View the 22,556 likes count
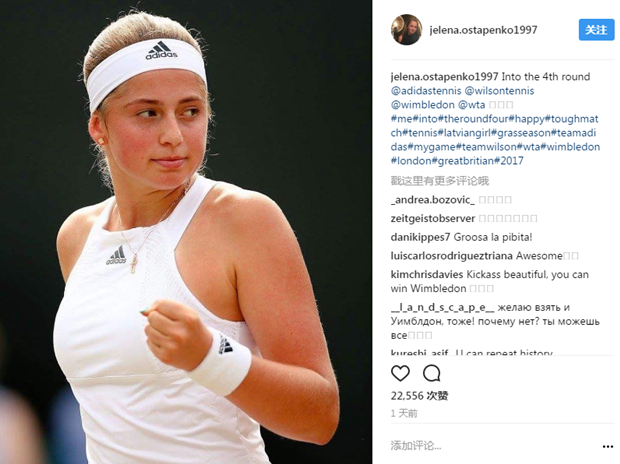 pos(419,396)
